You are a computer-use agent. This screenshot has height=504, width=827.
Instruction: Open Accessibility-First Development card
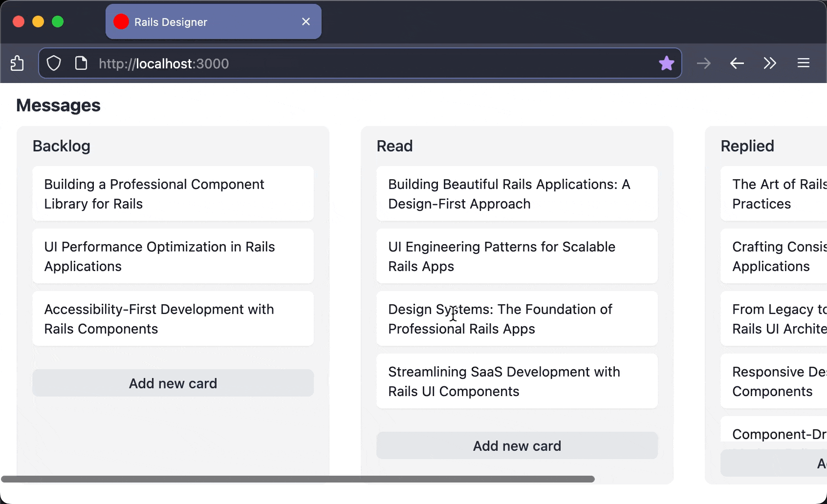tap(173, 319)
